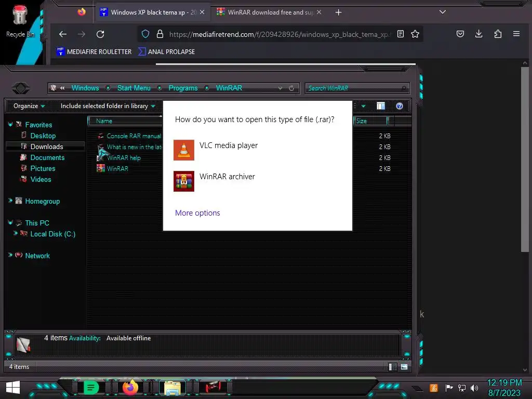Screen dimensions: 532x399
Task: Open the Firefox extensions icon
Action: [498, 34]
